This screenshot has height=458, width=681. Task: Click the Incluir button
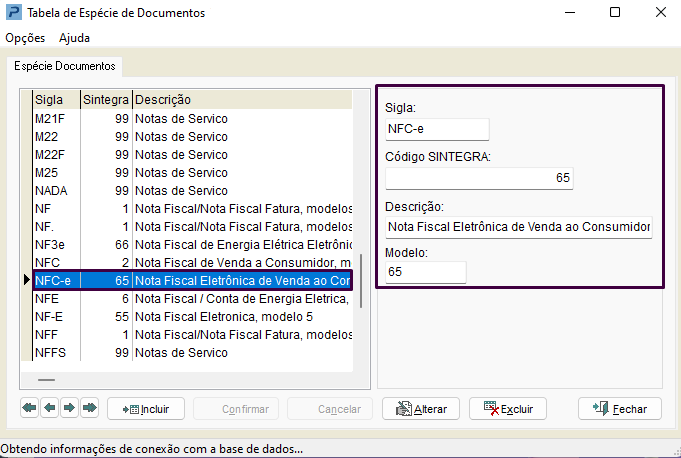(146, 409)
